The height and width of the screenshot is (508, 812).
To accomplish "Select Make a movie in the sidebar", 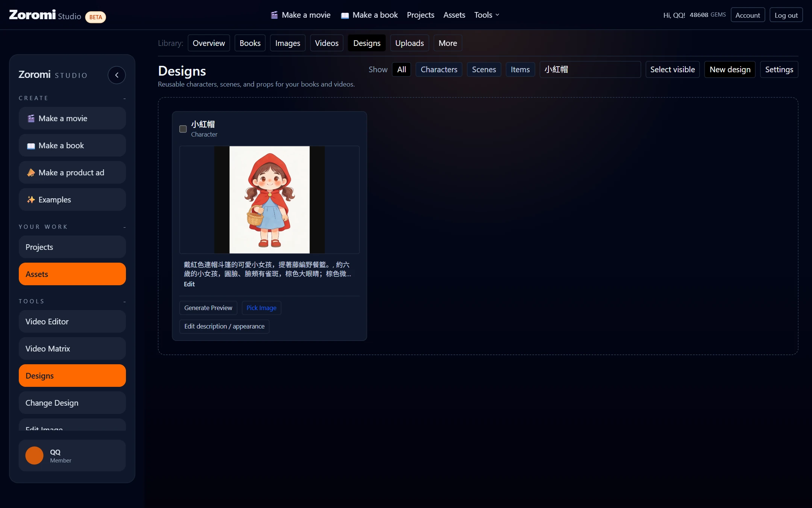I will [72, 118].
